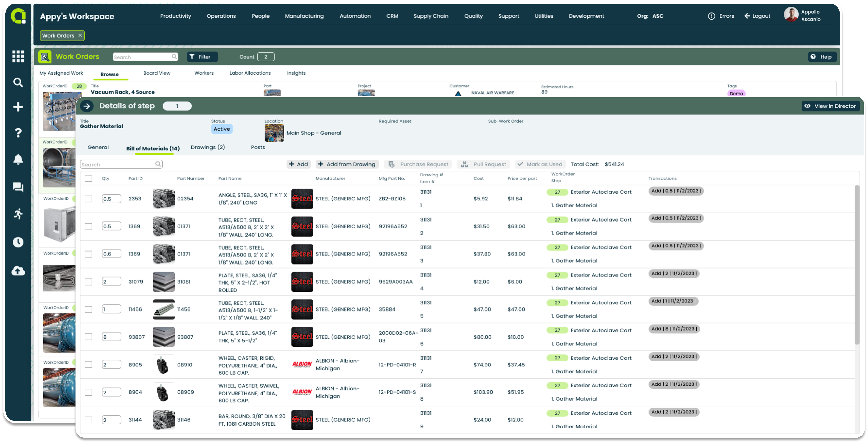Click the sidebar plus add icon
This screenshot has width=868, height=443.
(18, 107)
